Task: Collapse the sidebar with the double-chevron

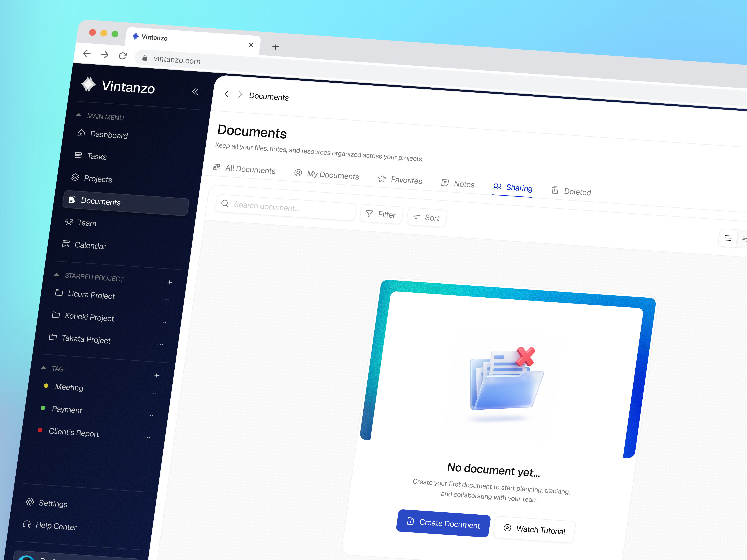Action: [195, 91]
